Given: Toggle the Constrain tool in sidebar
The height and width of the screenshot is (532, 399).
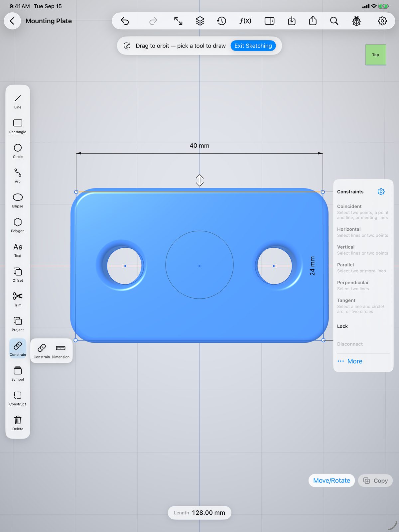Looking at the screenshot, I should tap(18, 348).
